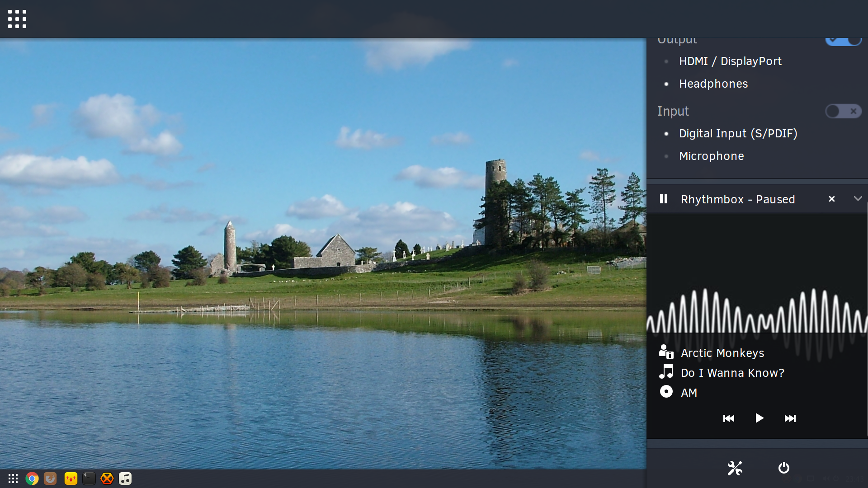The width and height of the screenshot is (868, 488).
Task: Open Rhythmbox music icon in taskbar
Action: point(125,479)
